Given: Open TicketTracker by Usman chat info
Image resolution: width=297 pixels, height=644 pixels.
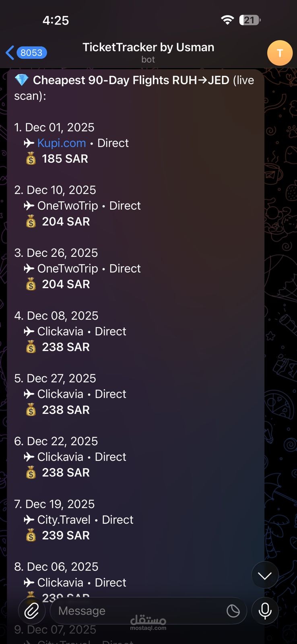Looking at the screenshot, I should click(148, 52).
